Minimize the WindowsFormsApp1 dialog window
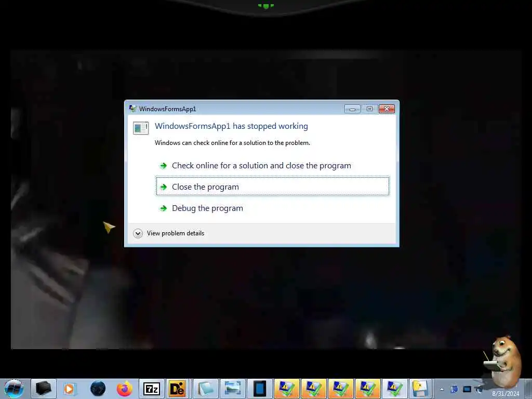 pos(352,109)
